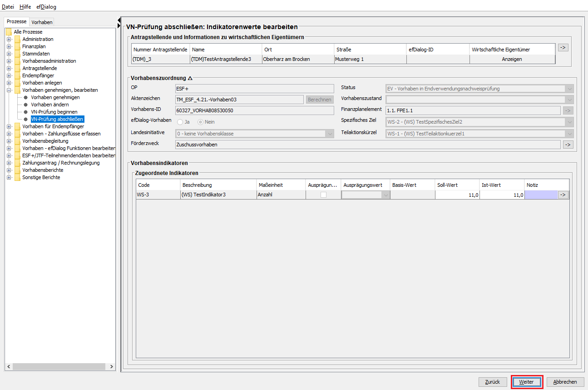Click the Berechnen button
Viewport: 588px width, 390px height.
[320, 100]
